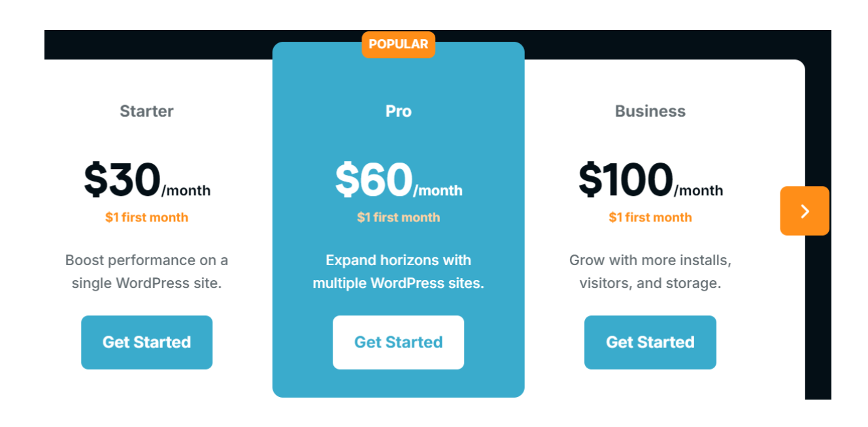Click the $30 price figure
This screenshot has width=868, height=427.
(x=122, y=180)
